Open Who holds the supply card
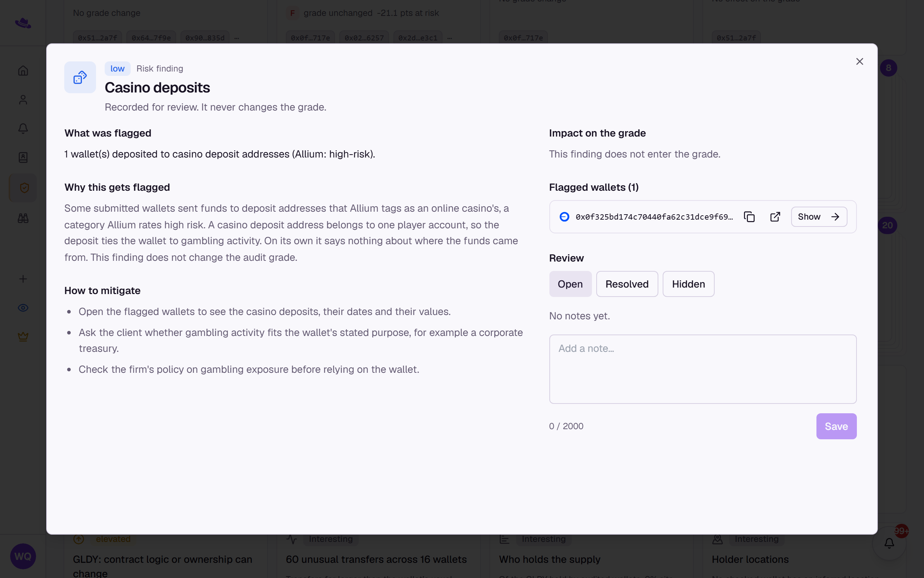Viewport: 924px width, 578px height. [x=592, y=556]
